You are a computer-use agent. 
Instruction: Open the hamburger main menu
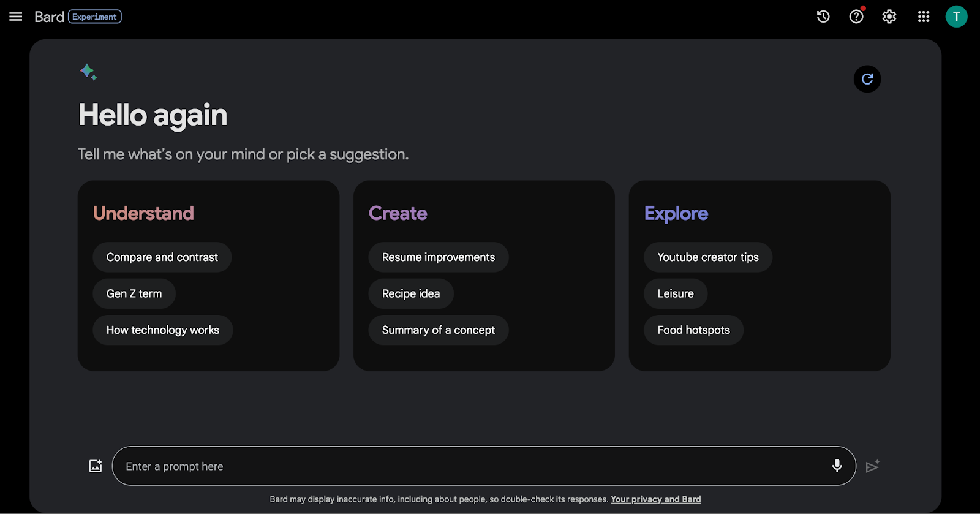tap(16, 17)
